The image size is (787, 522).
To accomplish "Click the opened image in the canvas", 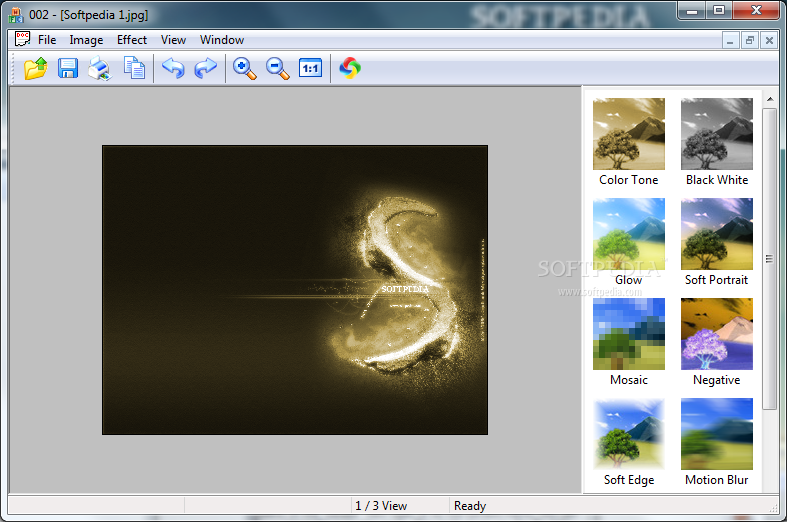I will (295, 290).
